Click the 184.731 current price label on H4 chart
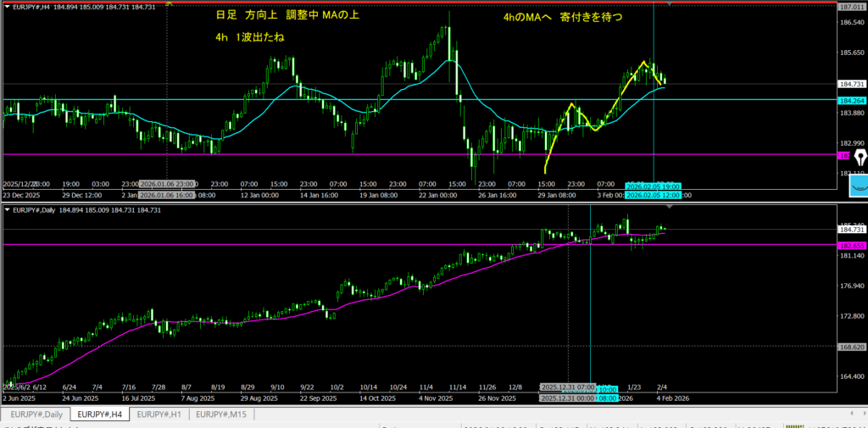 [851, 84]
